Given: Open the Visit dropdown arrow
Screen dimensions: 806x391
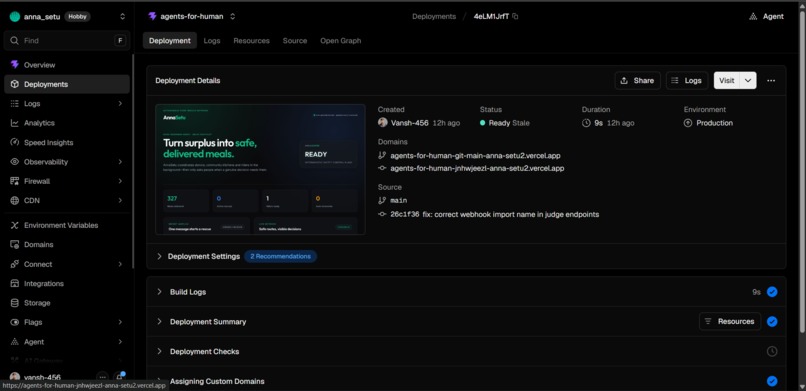Looking at the screenshot, I should click(748, 81).
